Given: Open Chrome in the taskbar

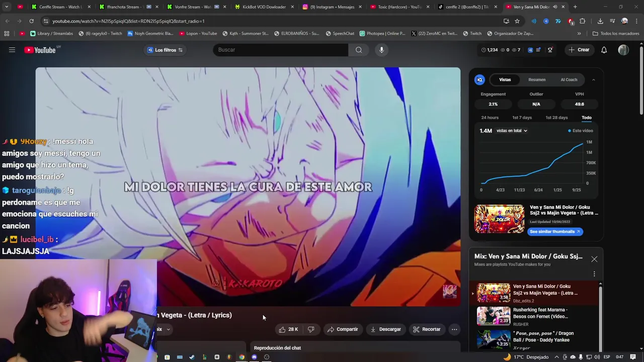Looking at the screenshot, I should coord(242,357).
